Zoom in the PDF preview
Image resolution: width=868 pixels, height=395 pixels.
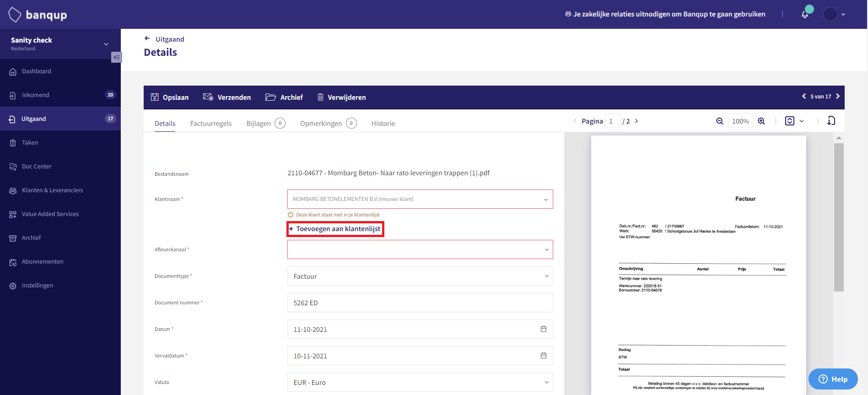(761, 121)
